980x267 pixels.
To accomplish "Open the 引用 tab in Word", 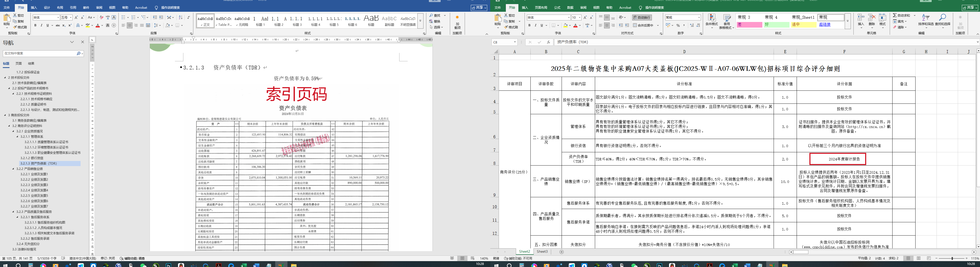I will [x=73, y=8].
